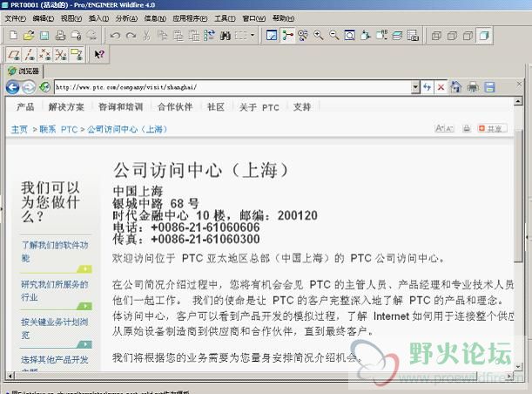Screen dimensions: 532x394
Task: Click the Zoom Out magnifier
Action: [334, 36]
